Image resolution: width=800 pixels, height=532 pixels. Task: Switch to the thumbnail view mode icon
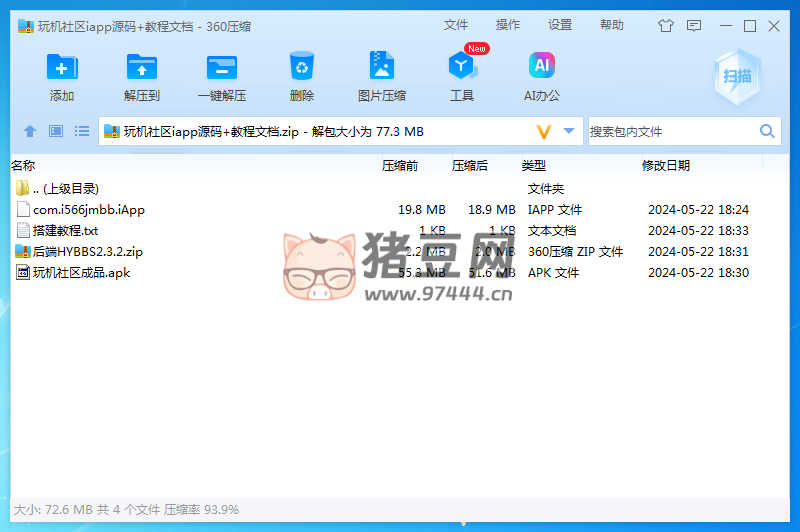point(56,131)
